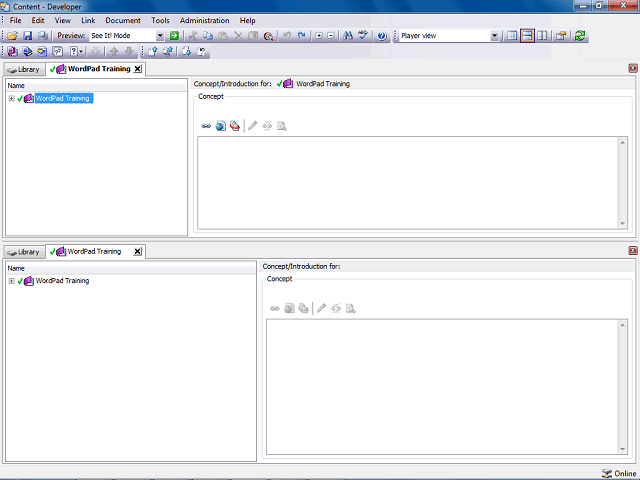Screen dimensions: 640x480
Task: Click the Open folder toolbar icon
Action: 12,36
